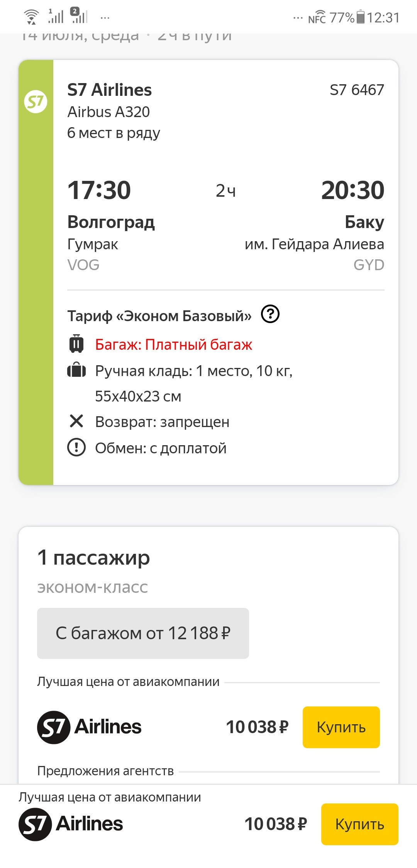Tap the S7 Airlines logo in price list
Viewport: 417px width, 868px height.
(x=89, y=727)
